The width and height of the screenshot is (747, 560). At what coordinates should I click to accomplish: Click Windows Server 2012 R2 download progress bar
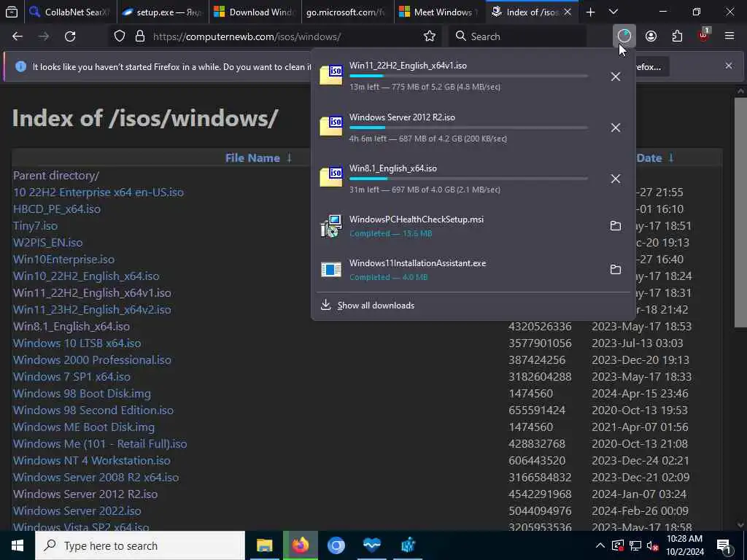pyautogui.click(x=468, y=128)
